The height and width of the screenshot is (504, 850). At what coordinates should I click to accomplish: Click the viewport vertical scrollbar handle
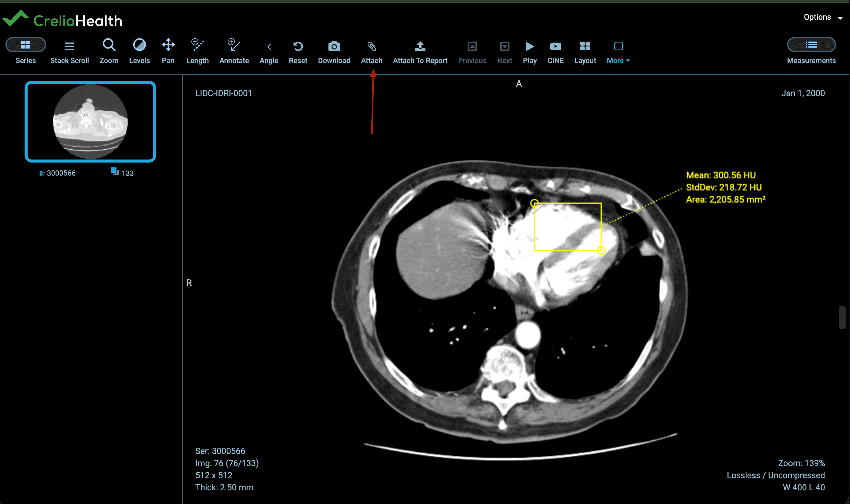(842, 318)
